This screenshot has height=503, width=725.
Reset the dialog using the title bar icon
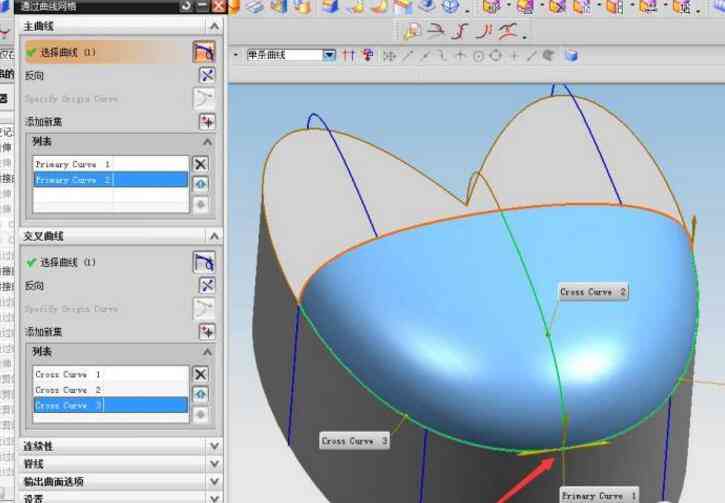click(x=186, y=6)
